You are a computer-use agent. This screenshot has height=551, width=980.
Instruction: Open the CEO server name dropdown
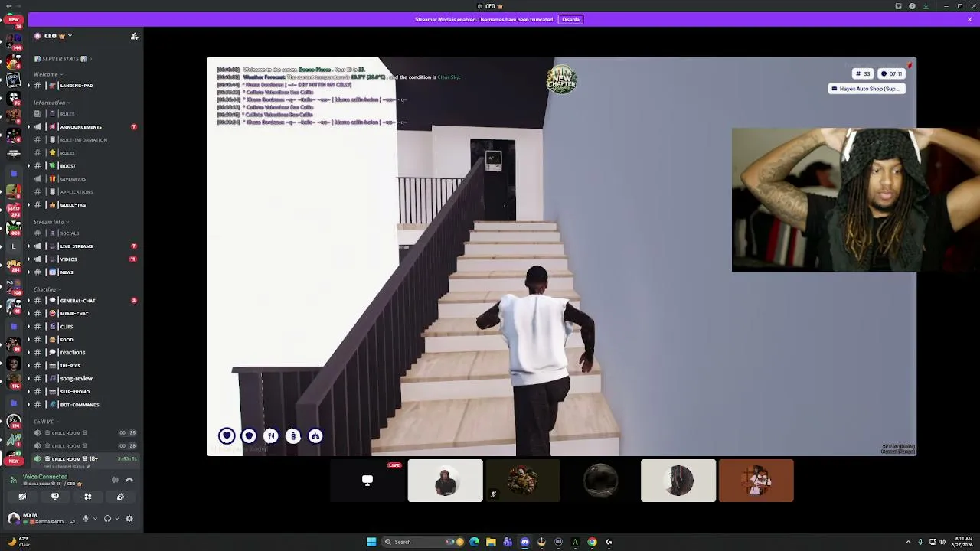(x=53, y=36)
